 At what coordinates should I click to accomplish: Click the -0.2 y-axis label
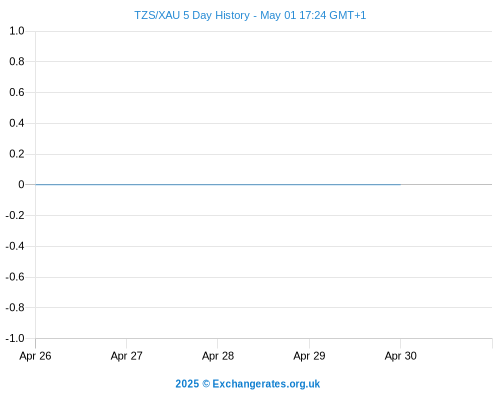15,215
